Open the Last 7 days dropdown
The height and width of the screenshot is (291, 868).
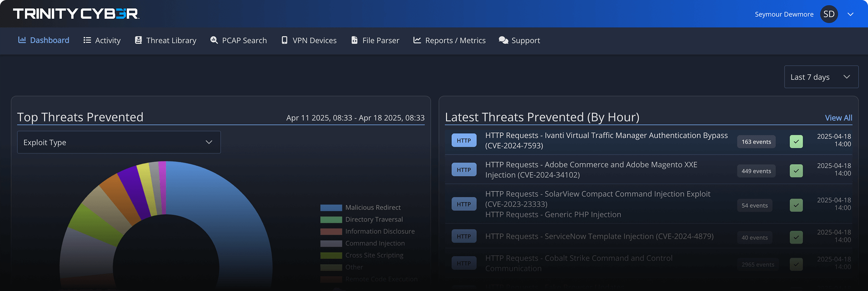pyautogui.click(x=821, y=77)
